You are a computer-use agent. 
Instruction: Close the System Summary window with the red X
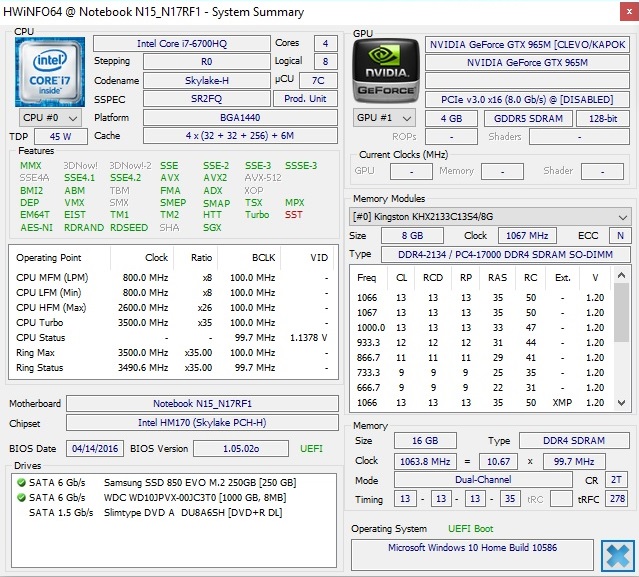(x=629, y=12)
